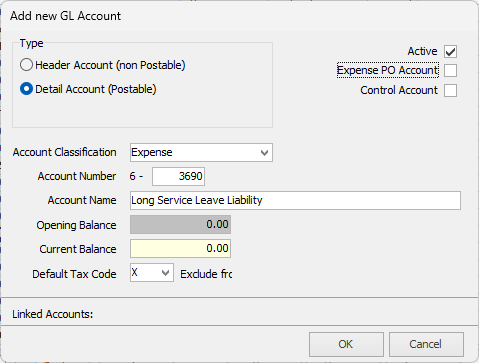
Task: Click the account number prefix 6 -
Action: [136, 176]
